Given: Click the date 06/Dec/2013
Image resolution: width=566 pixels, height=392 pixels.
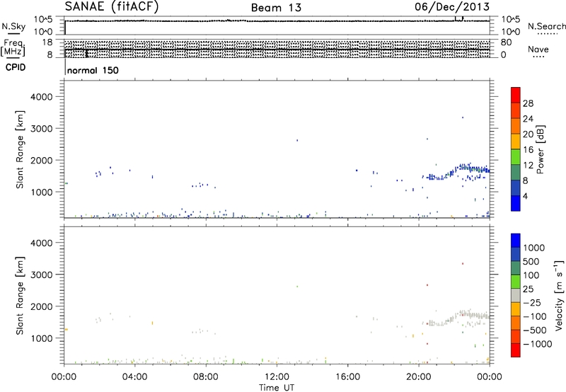Looking at the screenshot, I should click(451, 7).
